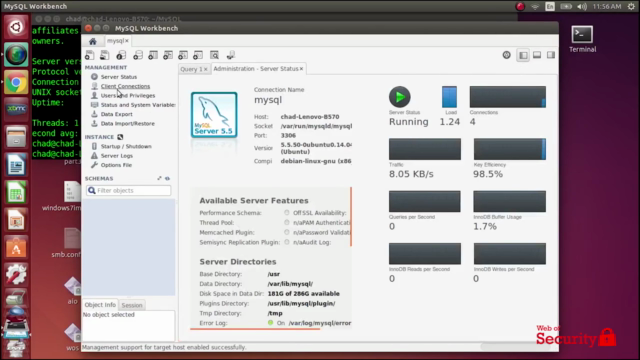Open the En keyboard layout indicator
This screenshot has height=360, width=640.
pos(550,7)
